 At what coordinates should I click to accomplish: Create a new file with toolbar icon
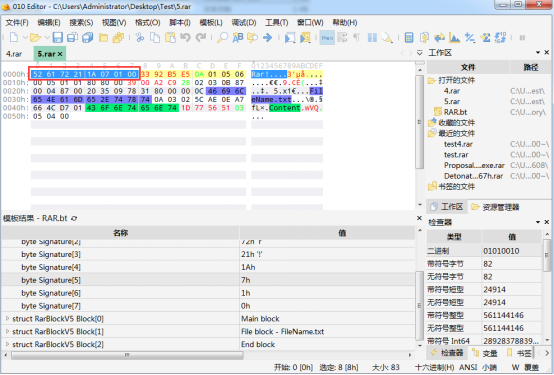click(14, 37)
